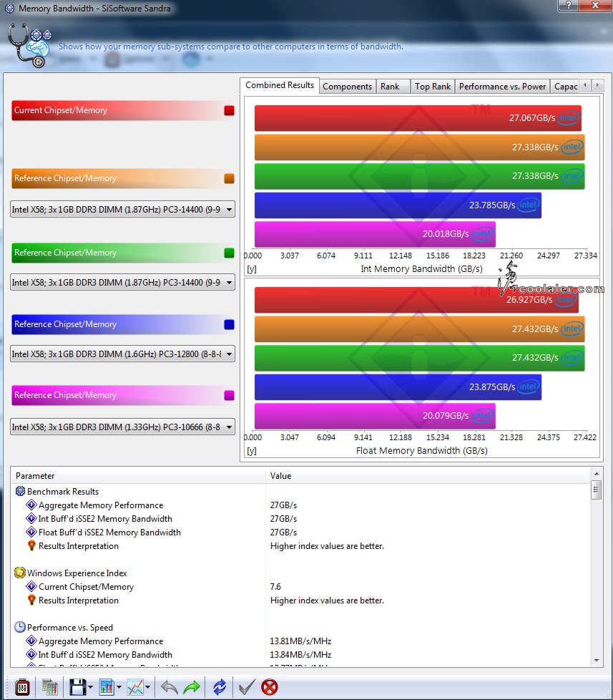Select the Windows Experience Index group row

coord(300,573)
